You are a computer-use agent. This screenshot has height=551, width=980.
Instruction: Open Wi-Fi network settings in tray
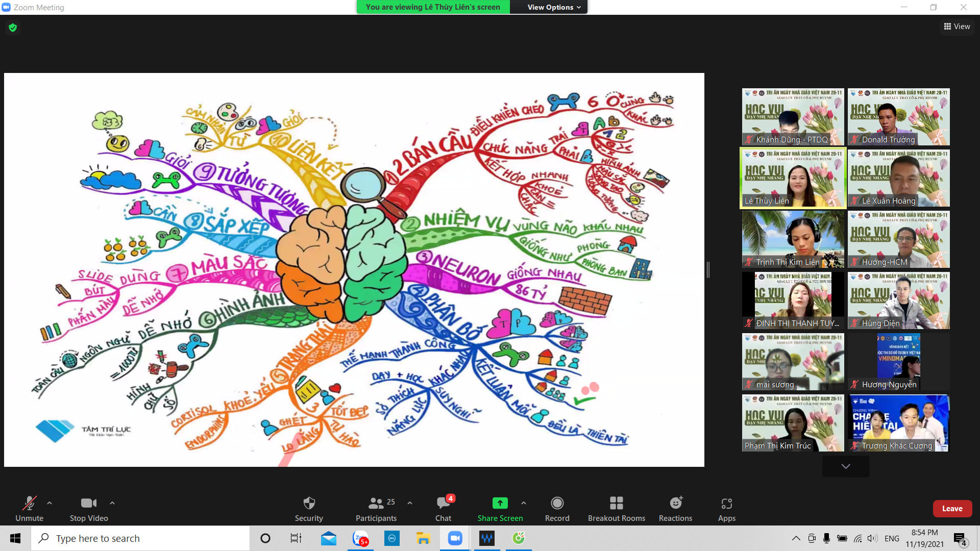click(x=858, y=538)
